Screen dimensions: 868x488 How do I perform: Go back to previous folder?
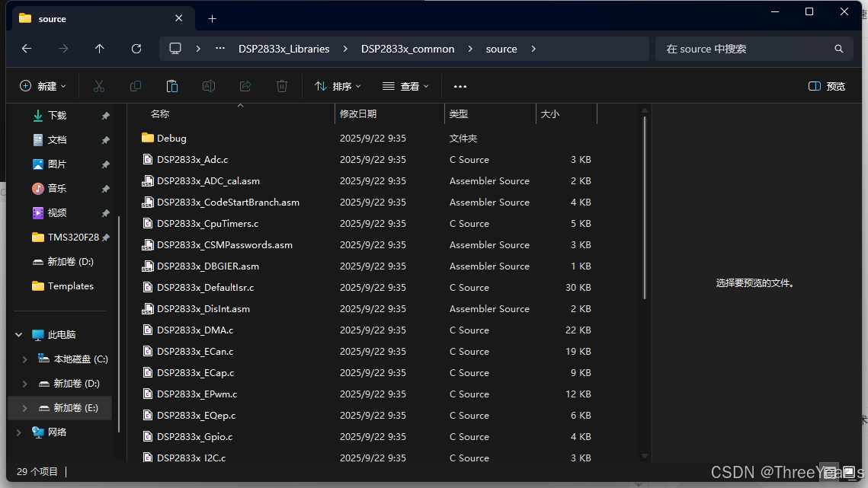point(27,49)
